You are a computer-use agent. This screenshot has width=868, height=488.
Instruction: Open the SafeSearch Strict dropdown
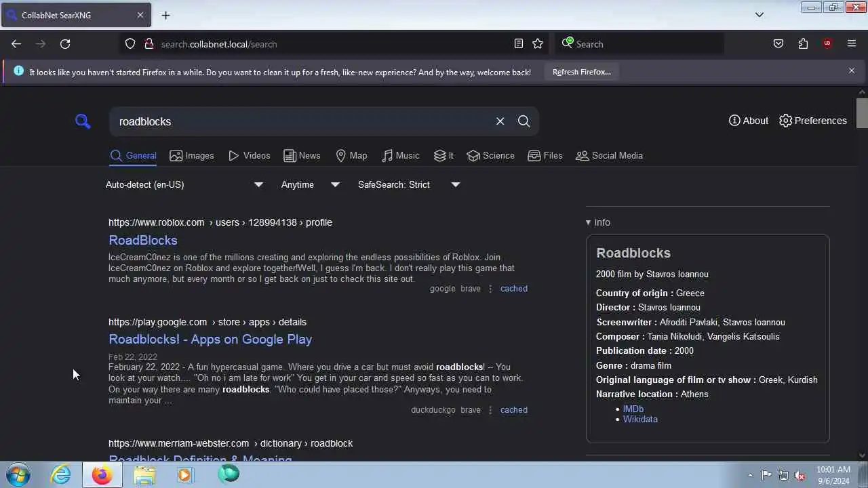409,184
